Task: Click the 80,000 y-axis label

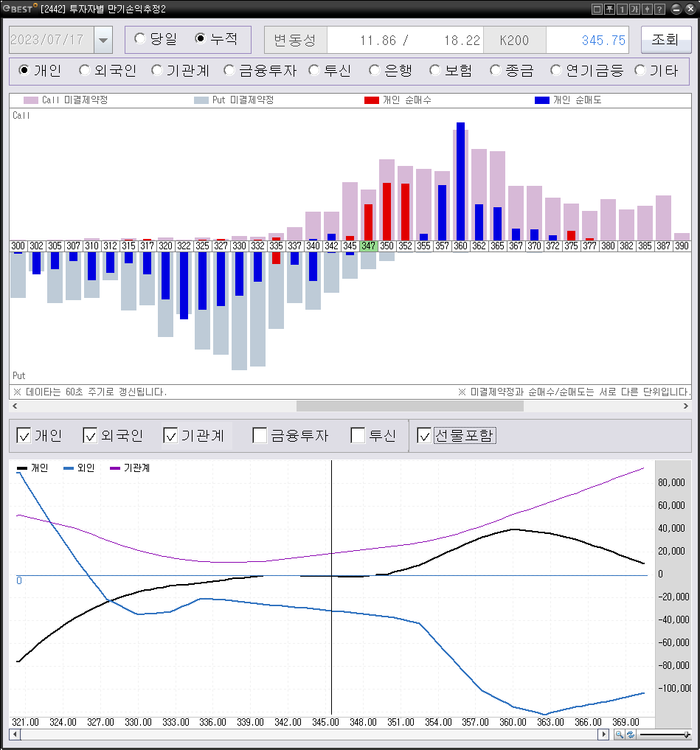Action: (x=671, y=482)
